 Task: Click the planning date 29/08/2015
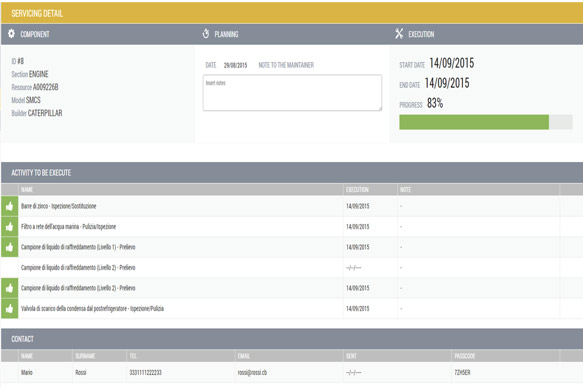click(235, 65)
